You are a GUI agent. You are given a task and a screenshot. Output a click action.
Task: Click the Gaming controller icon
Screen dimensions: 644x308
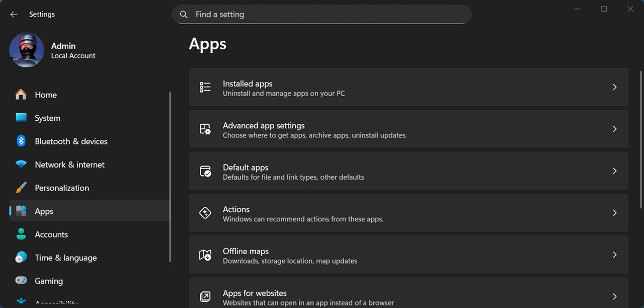pyautogui.click(x=21, y=280)
